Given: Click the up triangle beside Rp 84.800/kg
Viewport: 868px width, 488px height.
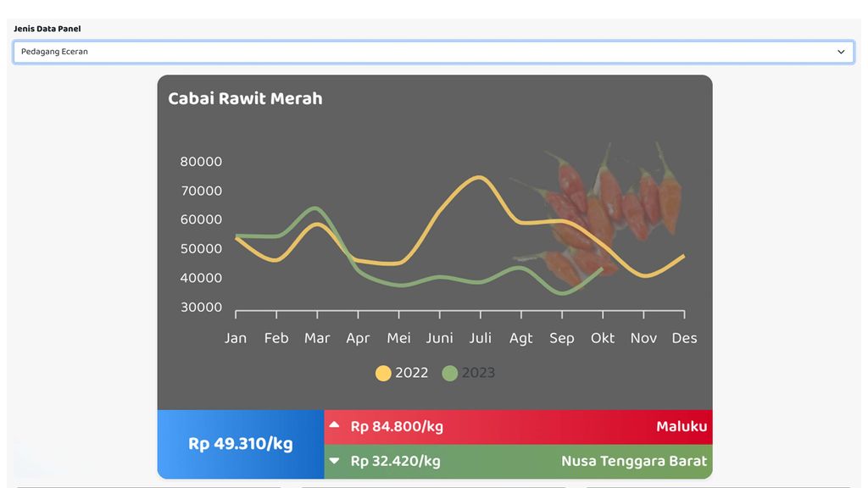Looking at the screenshot, I should click(335, 425).
